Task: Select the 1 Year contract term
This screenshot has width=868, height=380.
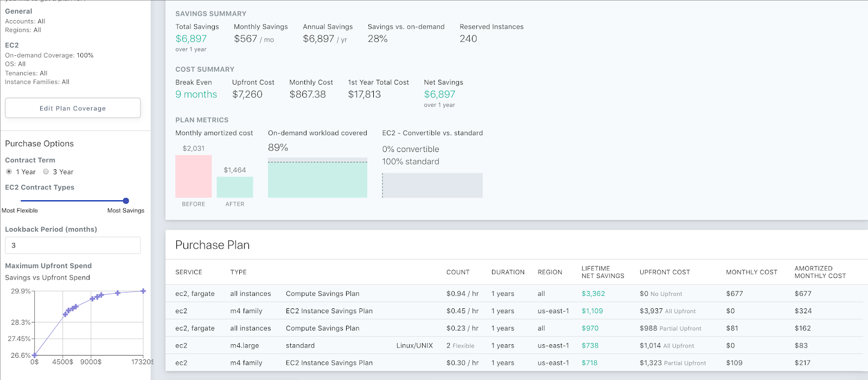Action: click(9, 172)
